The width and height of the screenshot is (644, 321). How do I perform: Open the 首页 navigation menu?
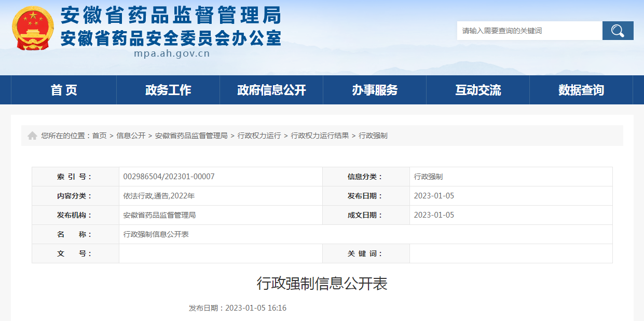[64, 90]
